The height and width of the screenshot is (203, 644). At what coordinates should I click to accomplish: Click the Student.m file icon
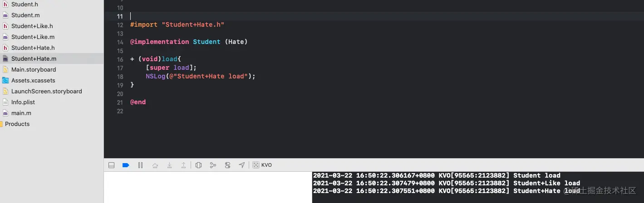5,15
